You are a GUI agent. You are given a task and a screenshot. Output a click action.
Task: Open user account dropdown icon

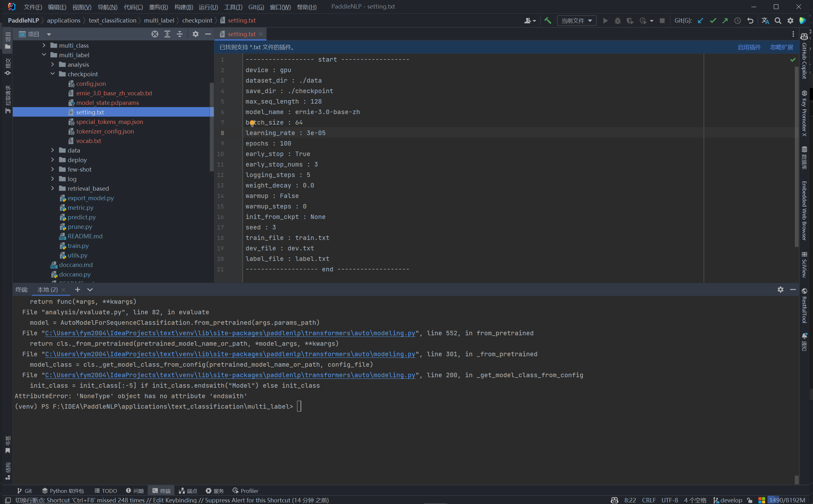530,21
